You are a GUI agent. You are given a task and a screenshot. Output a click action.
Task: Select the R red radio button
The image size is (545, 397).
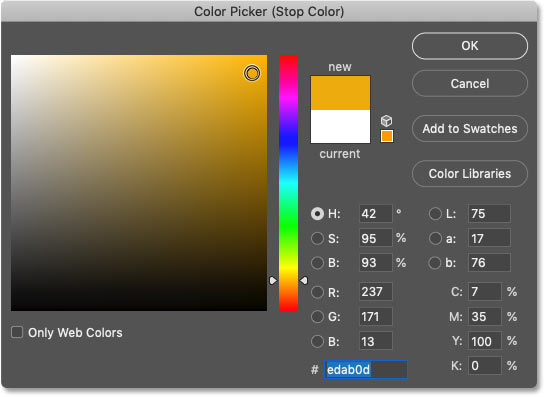pyautogui.click(x=317, y=292)
